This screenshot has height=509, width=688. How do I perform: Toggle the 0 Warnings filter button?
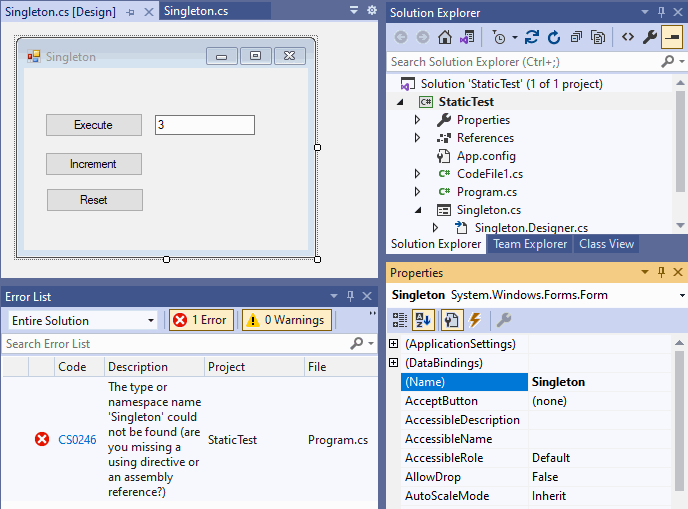click(287, 320)
